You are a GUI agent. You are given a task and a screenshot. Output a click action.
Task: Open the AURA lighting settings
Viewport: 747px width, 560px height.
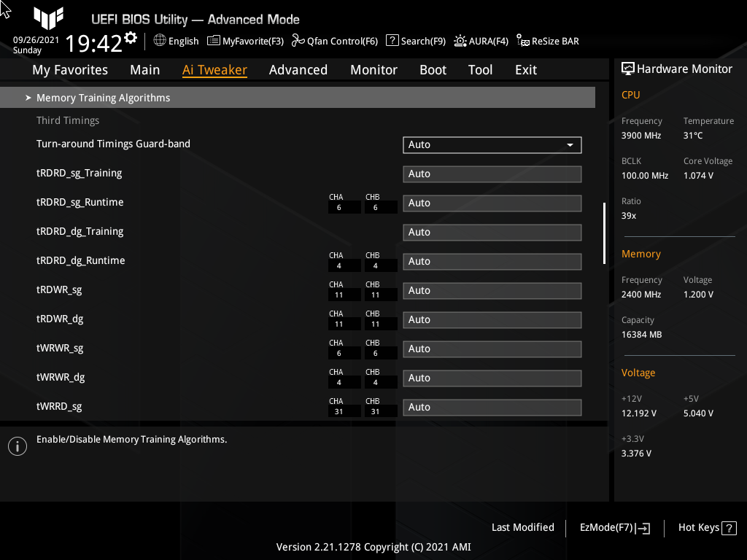pyautogui.click(x=481, y=41)
